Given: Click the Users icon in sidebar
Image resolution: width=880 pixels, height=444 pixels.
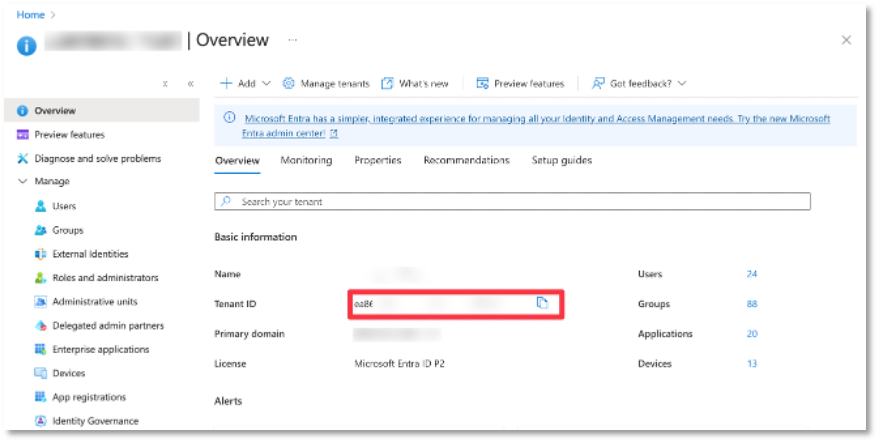Looking at the screenshot, I should [40, 206].
